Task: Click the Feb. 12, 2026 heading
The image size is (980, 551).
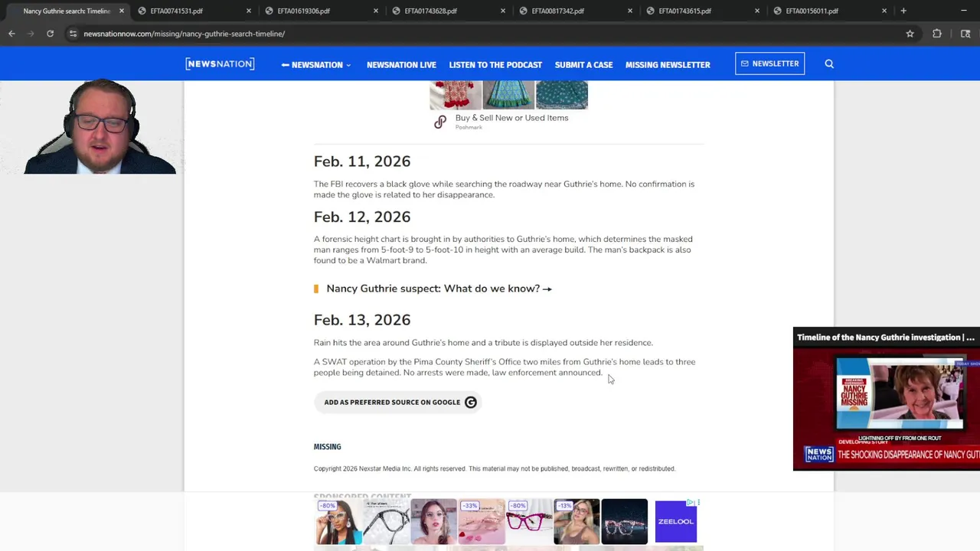Action: pos(362,217)
